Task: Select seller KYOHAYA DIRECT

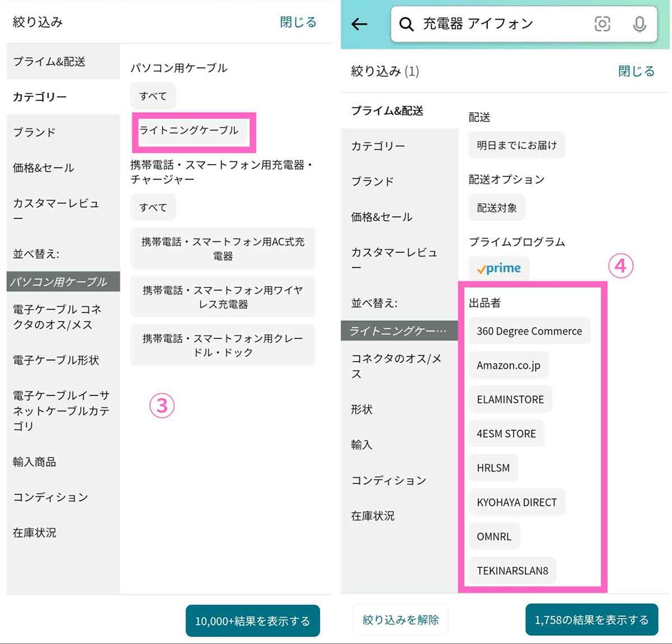Action: [x=517, y=502]
